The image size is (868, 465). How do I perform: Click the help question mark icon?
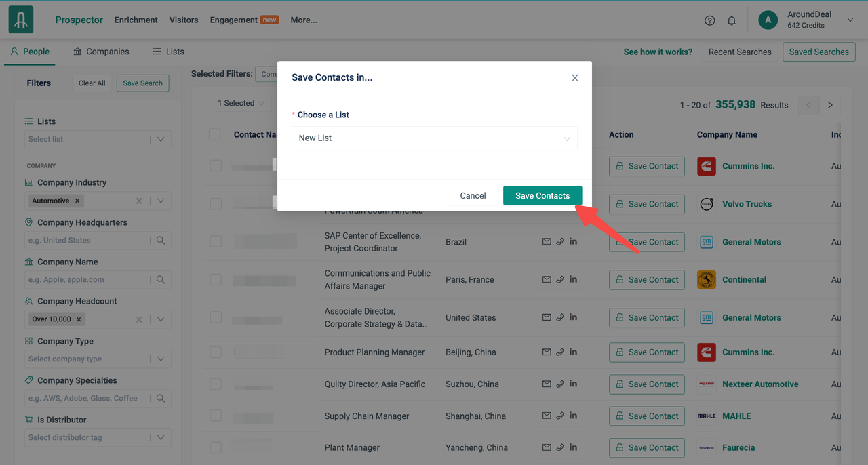pyautogui.click(x=709, y=20)
